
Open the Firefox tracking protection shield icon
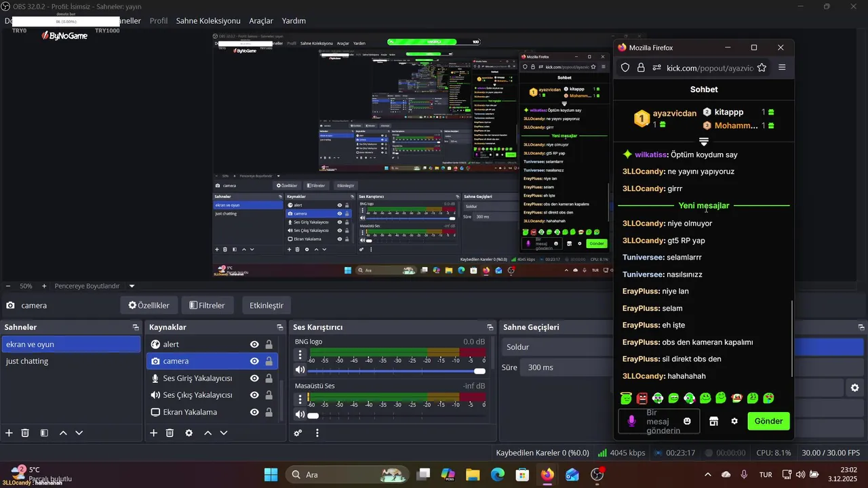625,67
